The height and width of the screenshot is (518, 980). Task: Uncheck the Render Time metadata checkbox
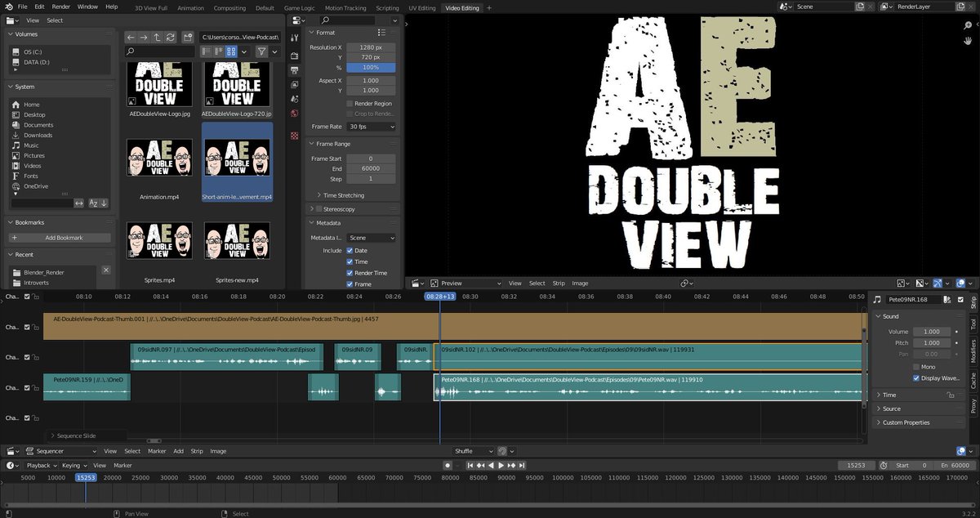[350, 273]
